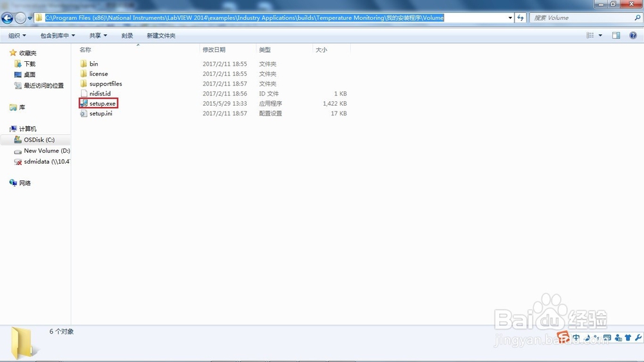Viewport: 644px width, 362px height.
Task: Open 网络 in the navigation pane
Action: tap(24, 183)
